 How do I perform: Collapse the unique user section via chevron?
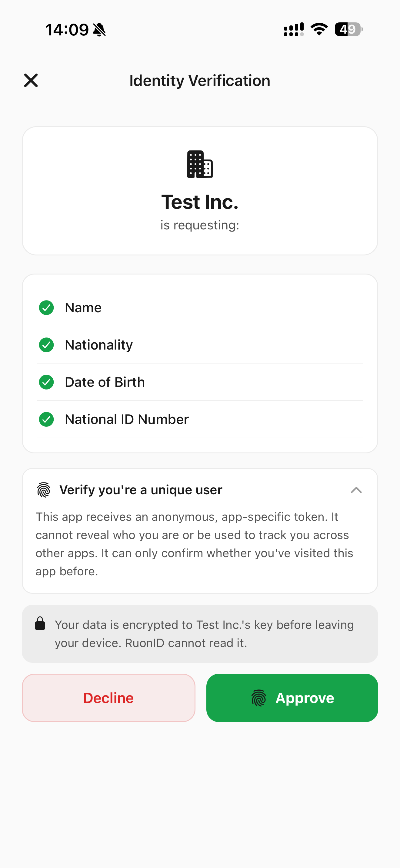356,491
